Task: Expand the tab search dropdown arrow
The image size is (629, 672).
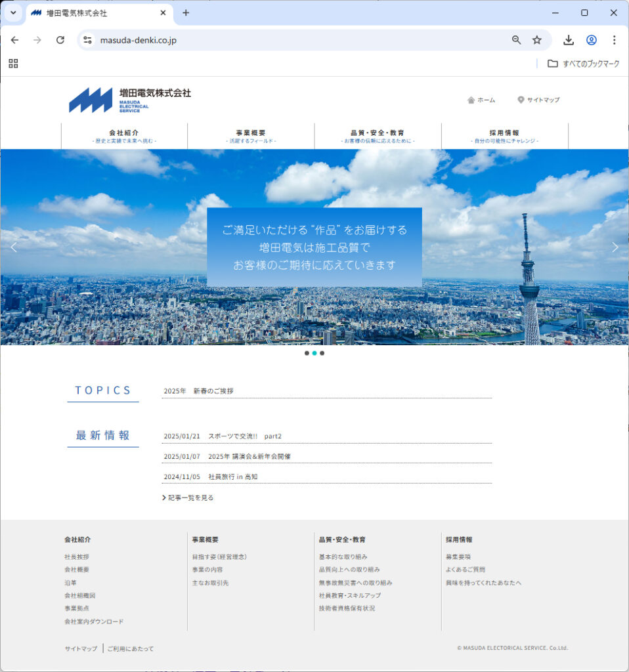Action: point(13,12)
